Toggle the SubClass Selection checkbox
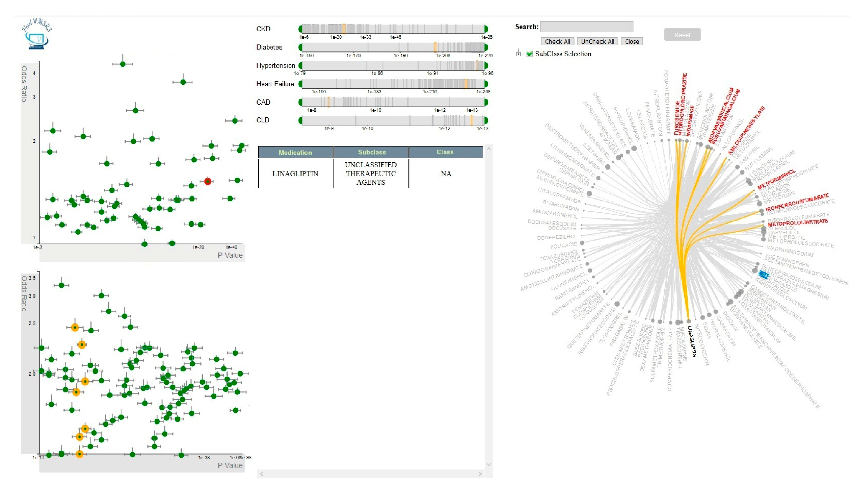This screenshot has height=493, width=868. (x=530, y=54)
